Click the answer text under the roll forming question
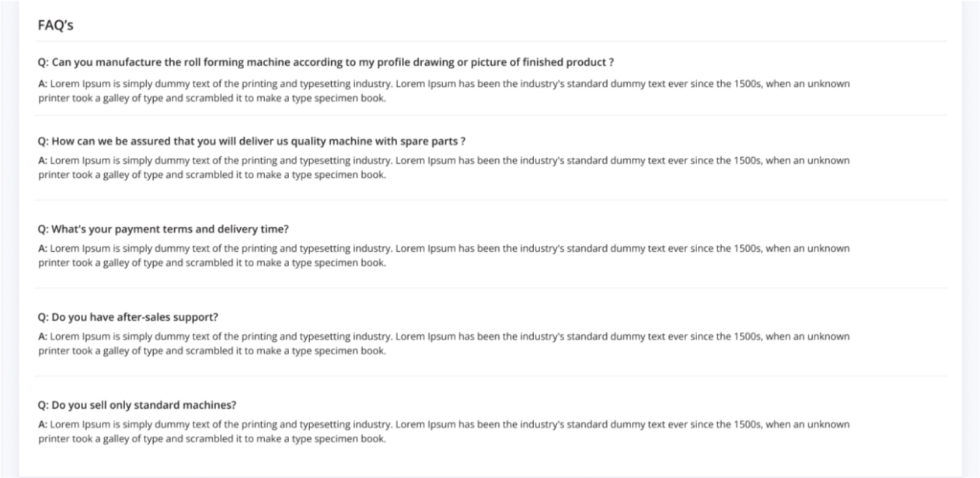 (x=444, y=90)
